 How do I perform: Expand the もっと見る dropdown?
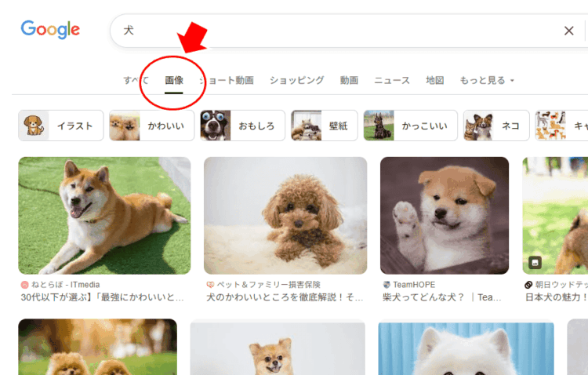point(487,80)
